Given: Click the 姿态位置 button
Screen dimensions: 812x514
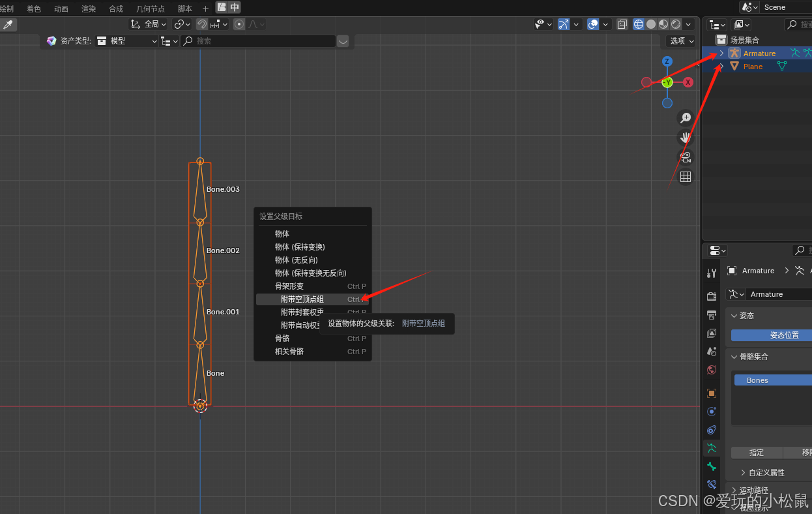Looking at the screenshot, I should 772,335.
